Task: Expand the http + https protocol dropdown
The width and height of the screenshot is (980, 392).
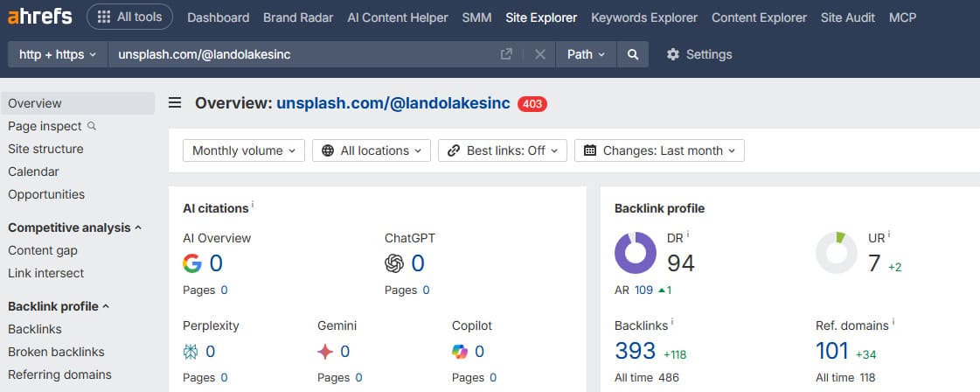Action: 58,54
